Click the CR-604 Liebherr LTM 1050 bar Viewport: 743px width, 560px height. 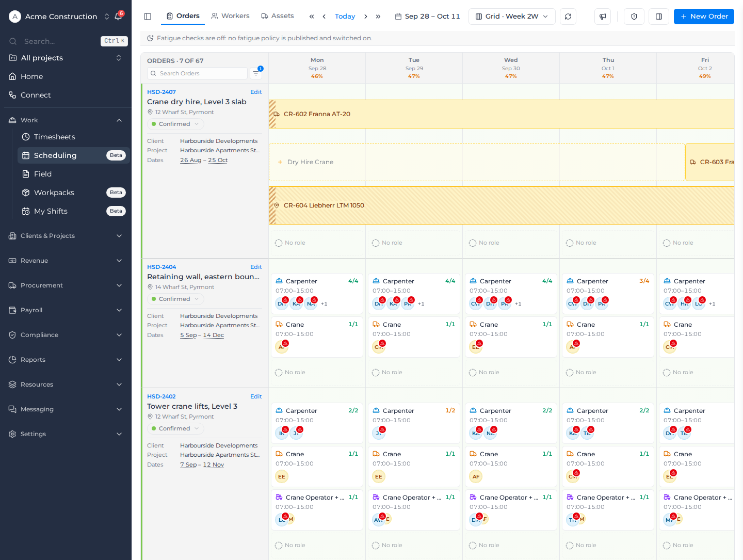pos(502,205)
